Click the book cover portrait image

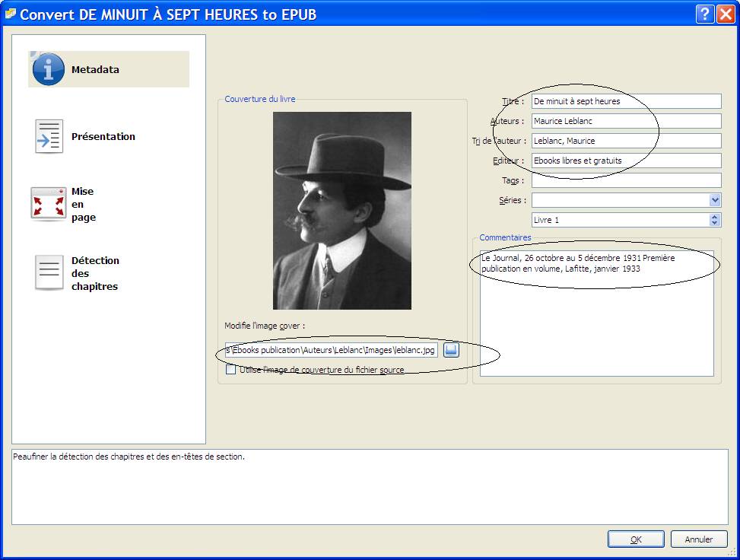pos(341,211)
